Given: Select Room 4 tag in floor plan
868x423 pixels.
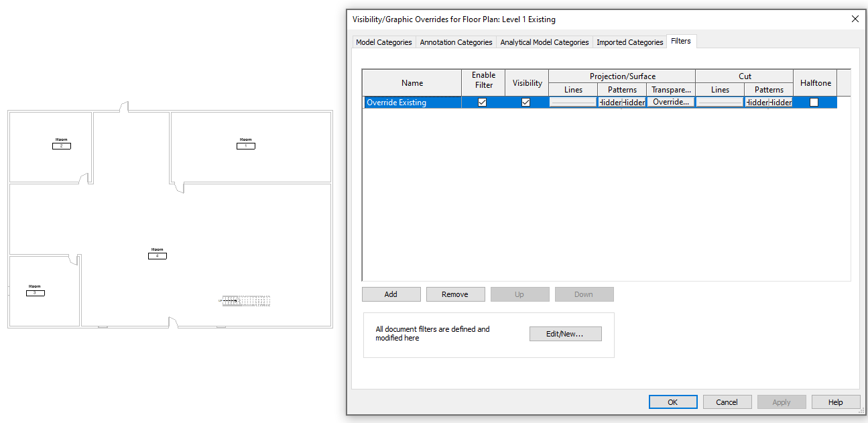Looking at the screenshot, I should pos(158,253).
